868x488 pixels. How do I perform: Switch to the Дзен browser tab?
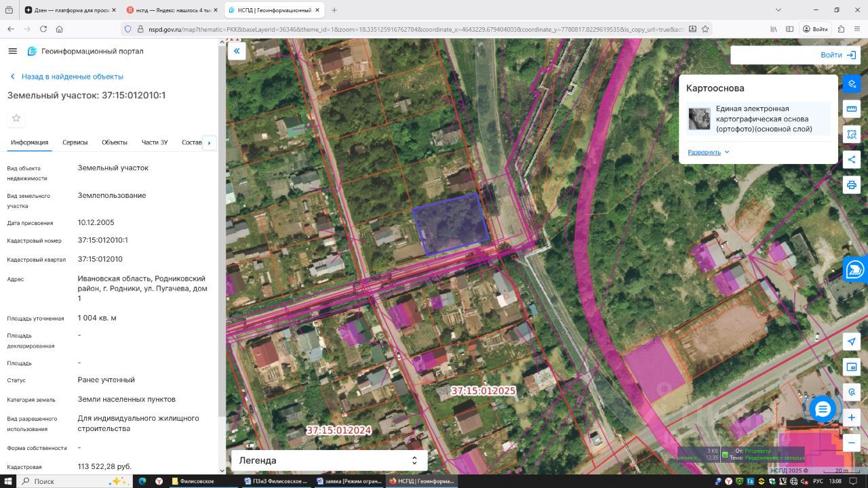69,10
